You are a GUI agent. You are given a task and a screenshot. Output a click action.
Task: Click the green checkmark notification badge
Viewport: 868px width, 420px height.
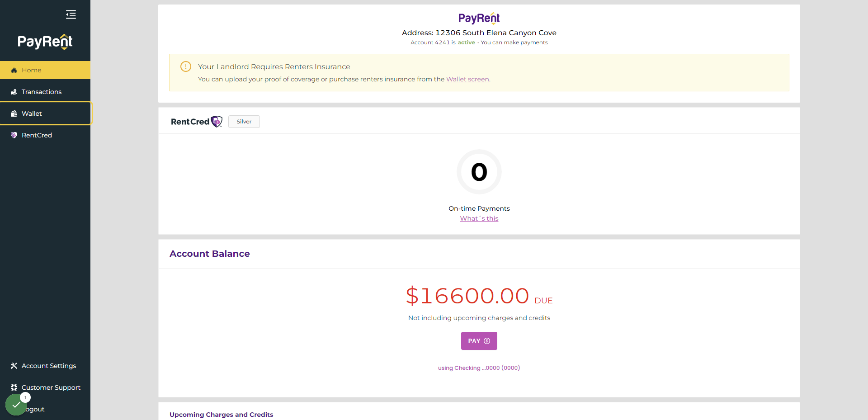[x=16, y=405]
